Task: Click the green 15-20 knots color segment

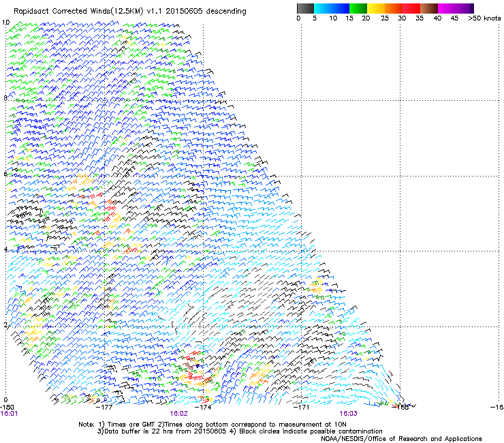Action: [358, 8]
